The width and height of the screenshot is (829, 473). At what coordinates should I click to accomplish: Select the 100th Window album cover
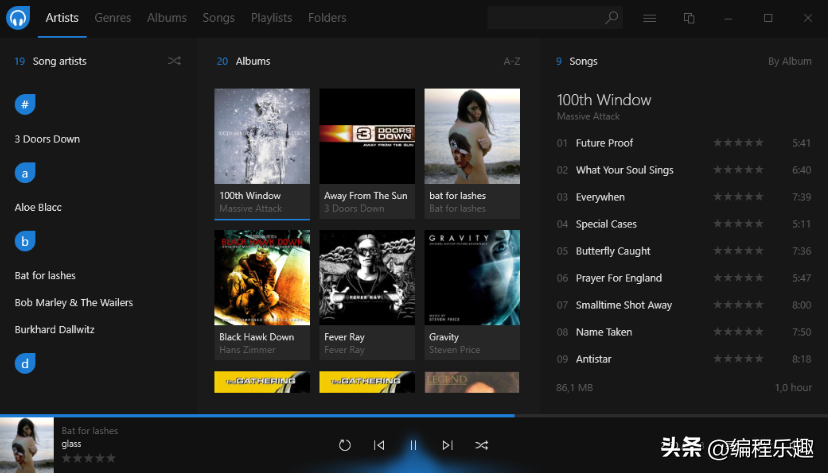[262, 136]
